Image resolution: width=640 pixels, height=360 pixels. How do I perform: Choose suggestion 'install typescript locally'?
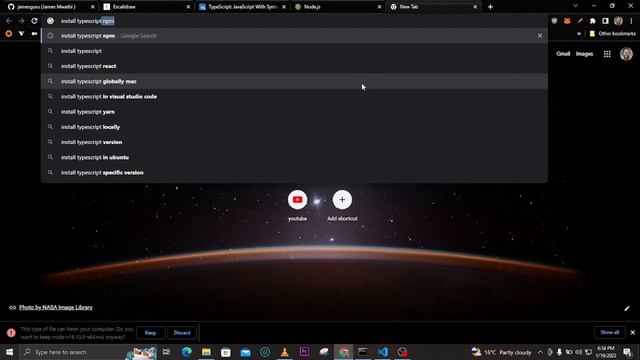pos(294,127)
